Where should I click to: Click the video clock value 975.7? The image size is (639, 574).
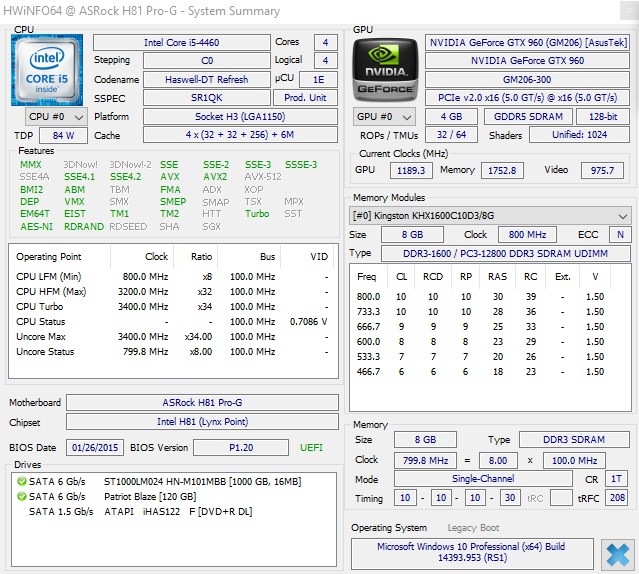pyautogui.click(x=602, y=170)
